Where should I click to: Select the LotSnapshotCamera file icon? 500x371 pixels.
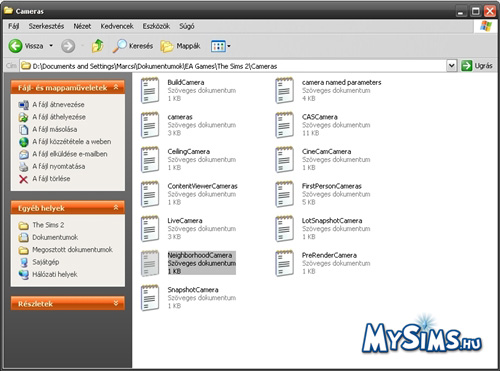(284, 229)
